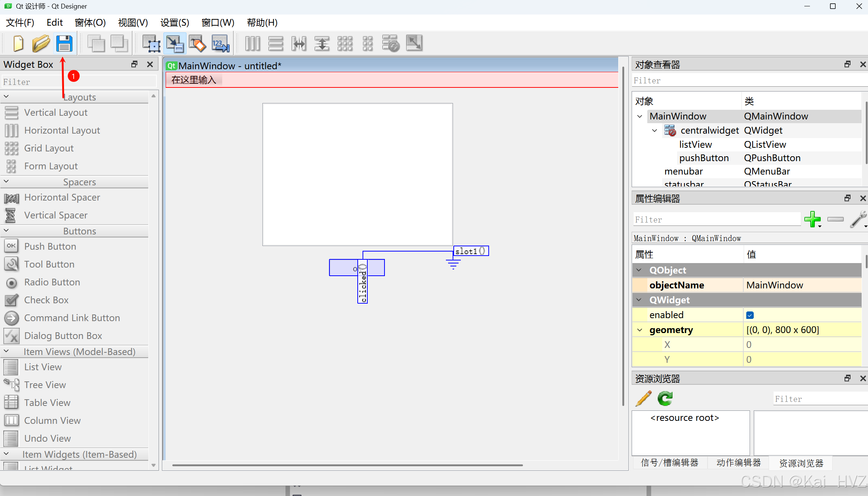This screenshot has width=868, height=496.
Task: Select pushButton in the object inspector
Action: point(704,158)
